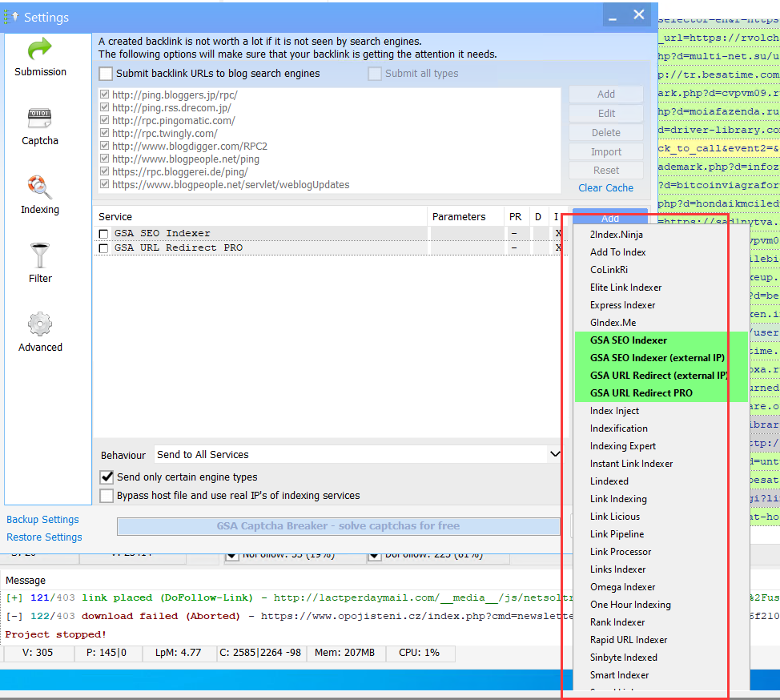Click the Settings window title bar icon
Viewport: 780px width, 700px height.
[10, 17]
